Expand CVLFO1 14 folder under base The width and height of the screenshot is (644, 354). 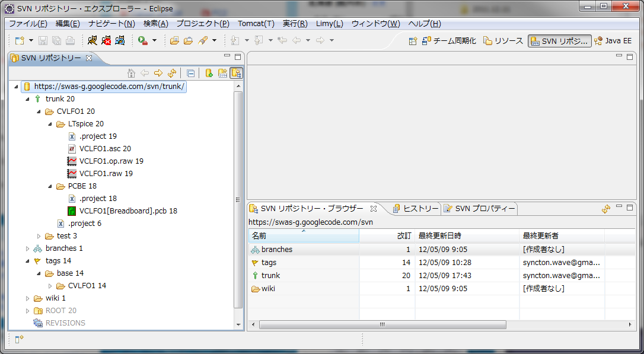pos(50,286)
